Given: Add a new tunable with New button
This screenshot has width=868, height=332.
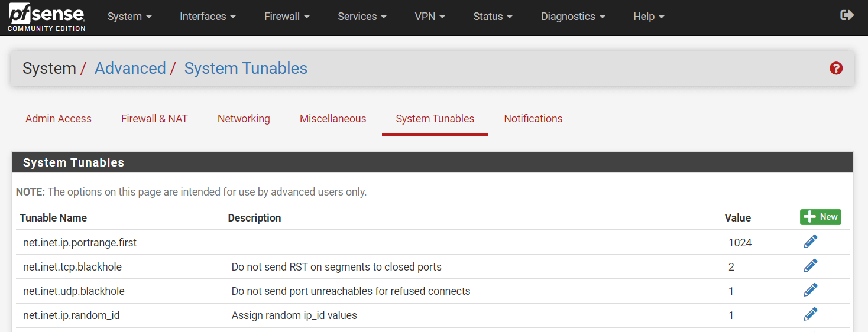Looking at the screenshot, I should (820, 217).
